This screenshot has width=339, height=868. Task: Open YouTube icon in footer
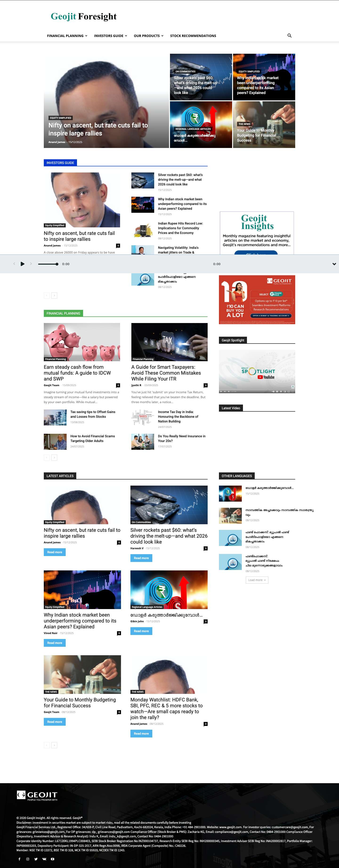52,859
